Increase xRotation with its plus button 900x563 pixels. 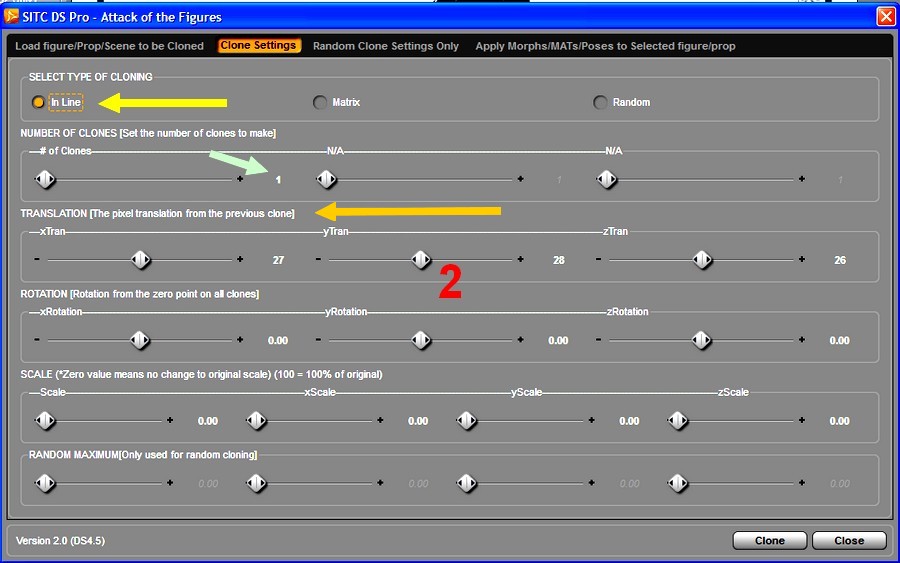tap(240, 340)
